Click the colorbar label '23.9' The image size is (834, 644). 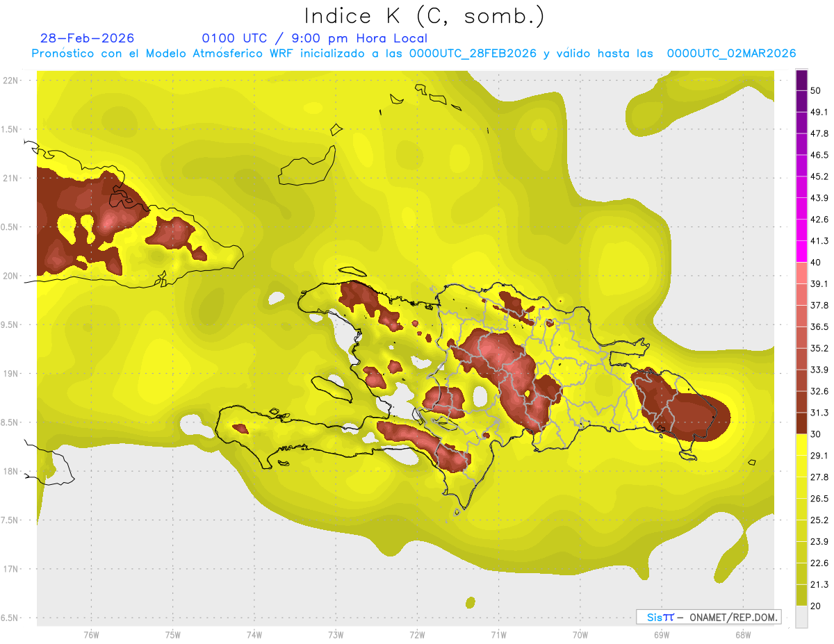[819, 541]
